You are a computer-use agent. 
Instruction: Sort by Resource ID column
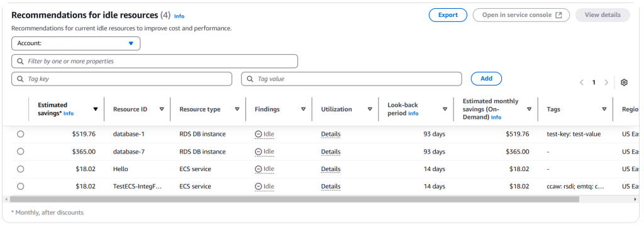tap(162, 109)
